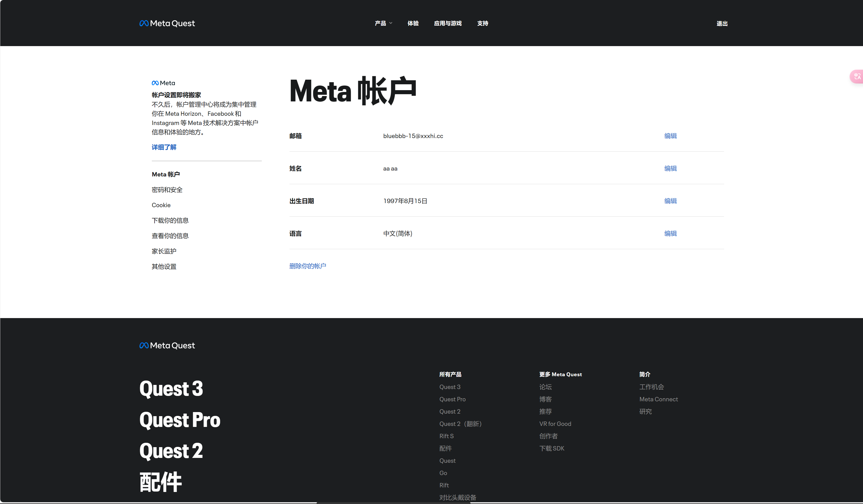Open 应用与游戏 in the top navigation
The image size is (863, 504).
tap(448, 23)
